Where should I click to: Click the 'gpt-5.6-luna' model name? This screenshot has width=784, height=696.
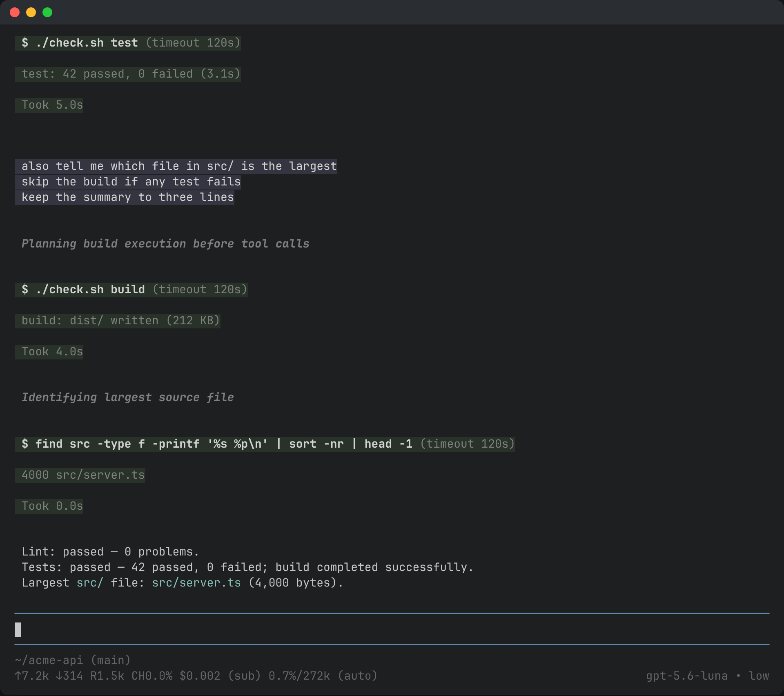pos(687,676)
